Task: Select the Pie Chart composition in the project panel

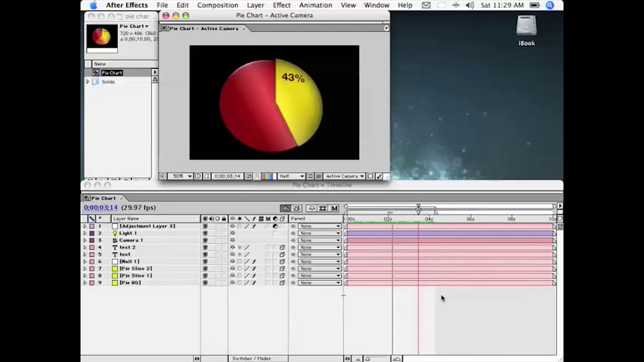Action: pyautogui.click(x=112, y=73)
